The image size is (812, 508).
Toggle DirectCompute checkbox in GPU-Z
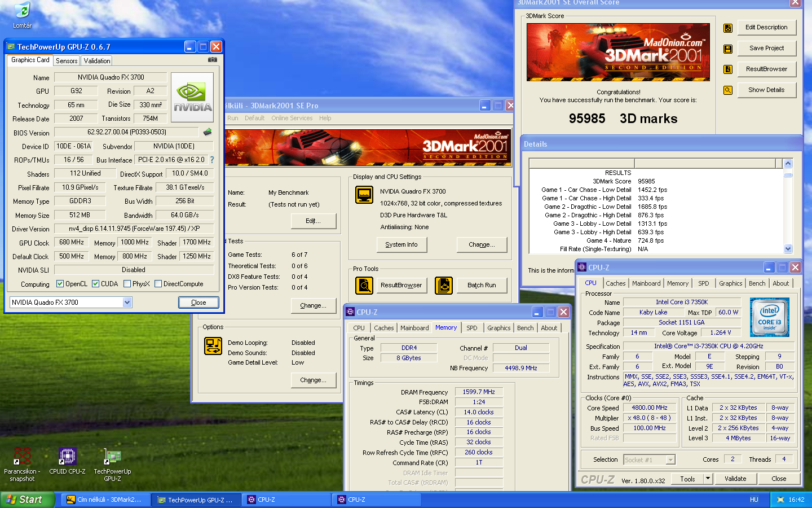point(158,284)
